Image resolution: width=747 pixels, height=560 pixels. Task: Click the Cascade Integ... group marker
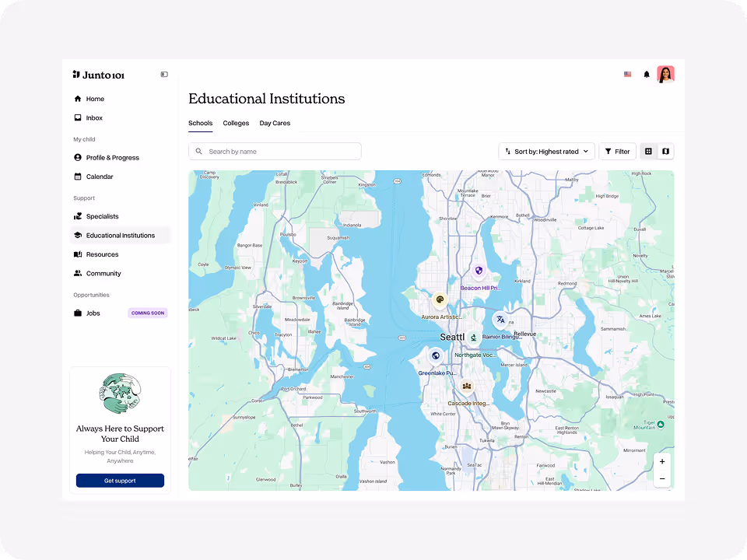tap(466, 386)
